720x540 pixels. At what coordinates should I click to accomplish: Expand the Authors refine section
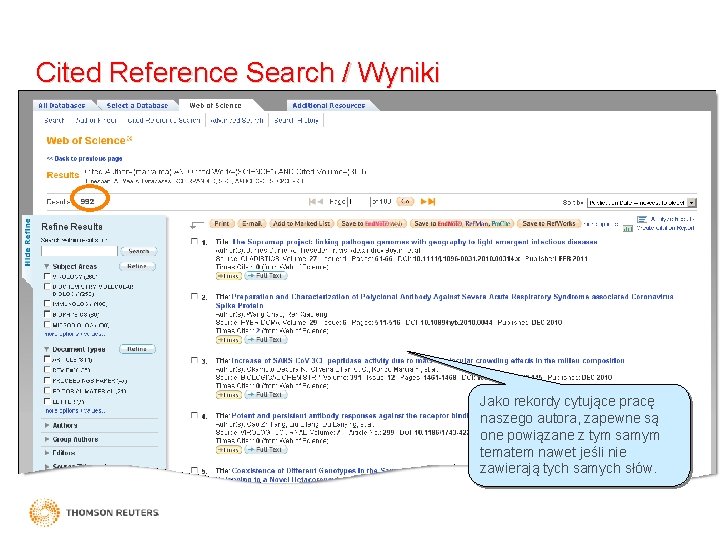(47, 426)
